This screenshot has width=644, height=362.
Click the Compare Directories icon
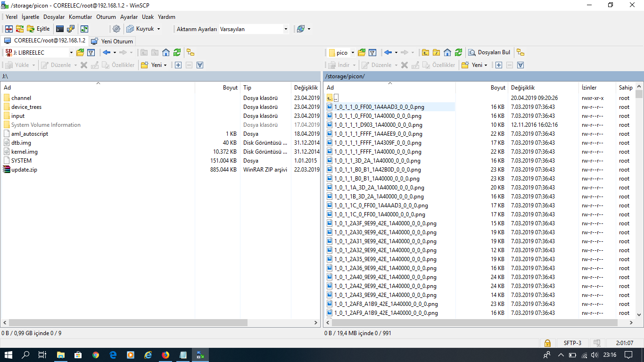9,29
